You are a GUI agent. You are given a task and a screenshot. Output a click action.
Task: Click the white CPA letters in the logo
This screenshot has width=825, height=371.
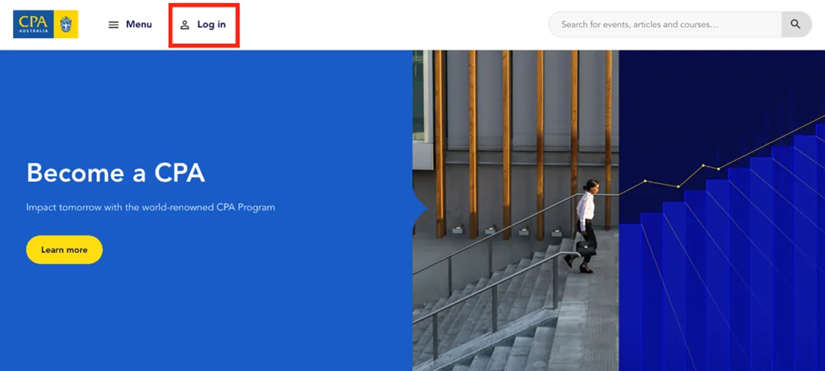coord(33,22)
